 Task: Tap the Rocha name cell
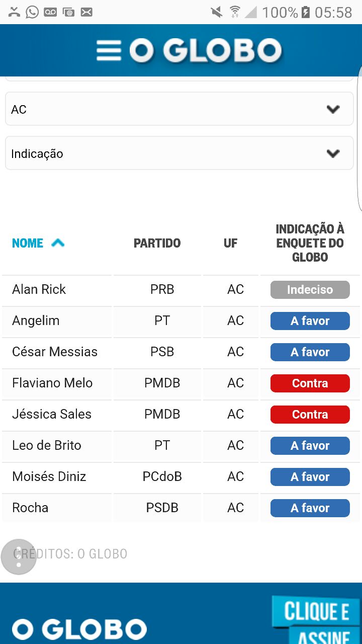tap(30, 508)
